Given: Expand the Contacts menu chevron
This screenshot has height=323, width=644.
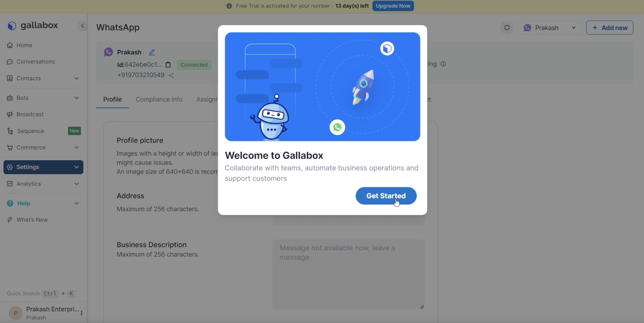Looking at the screenshot, I should (x=76, y=79).
